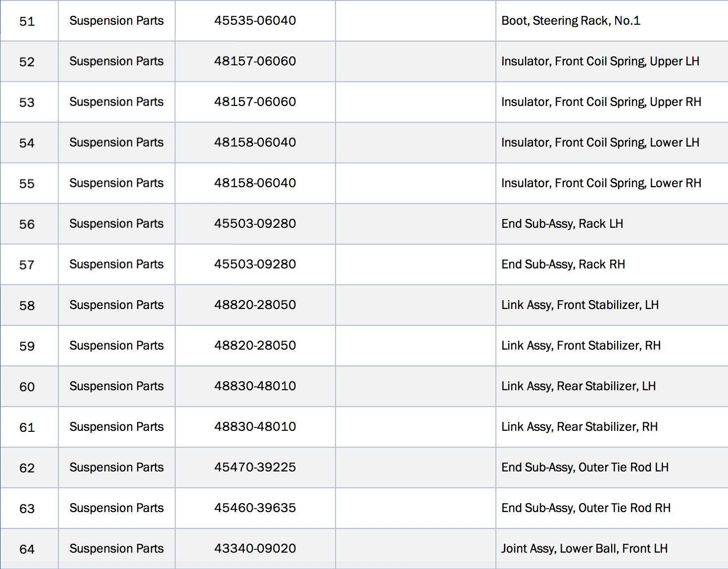
Task: Select Boot, Steering Rack, No.1 description
Action: point(571,20)
